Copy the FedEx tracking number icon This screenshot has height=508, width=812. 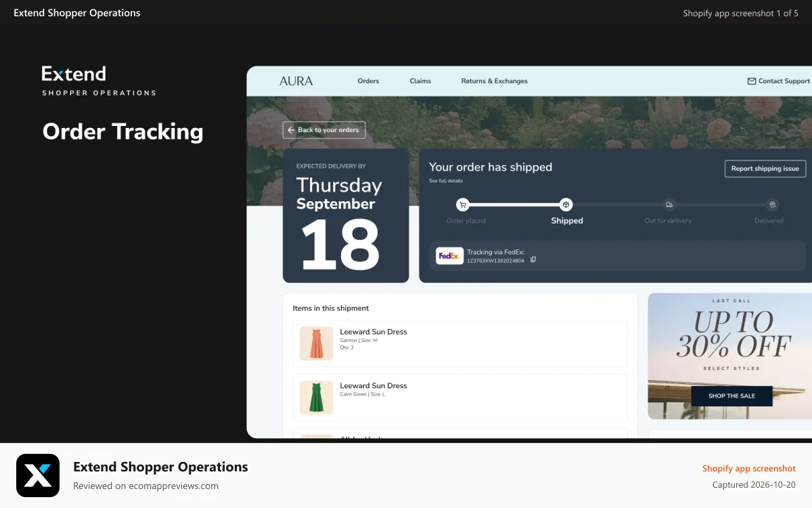(x=533, y=260)
